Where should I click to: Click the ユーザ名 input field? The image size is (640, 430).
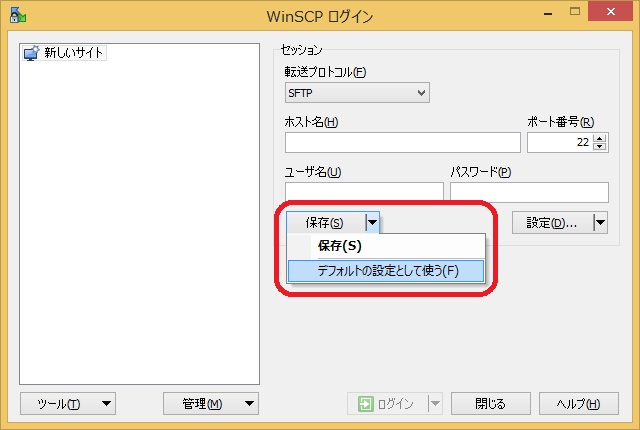coord(364,192)
